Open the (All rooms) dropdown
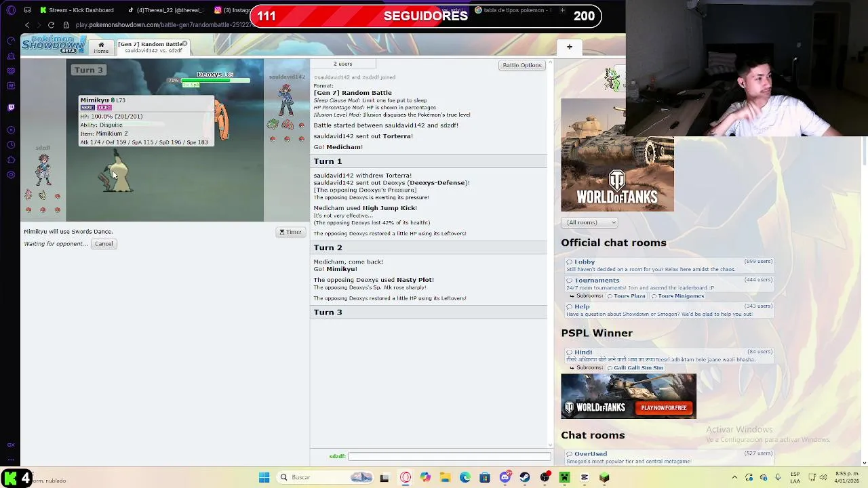This screenshot has width=868, height=488. 589,222
